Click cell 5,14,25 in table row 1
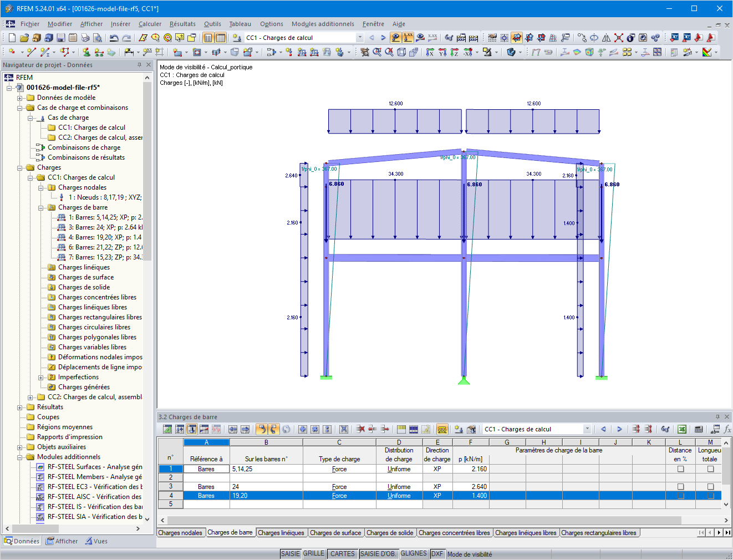Screen dimensions: 733x560 pos(266,469)
